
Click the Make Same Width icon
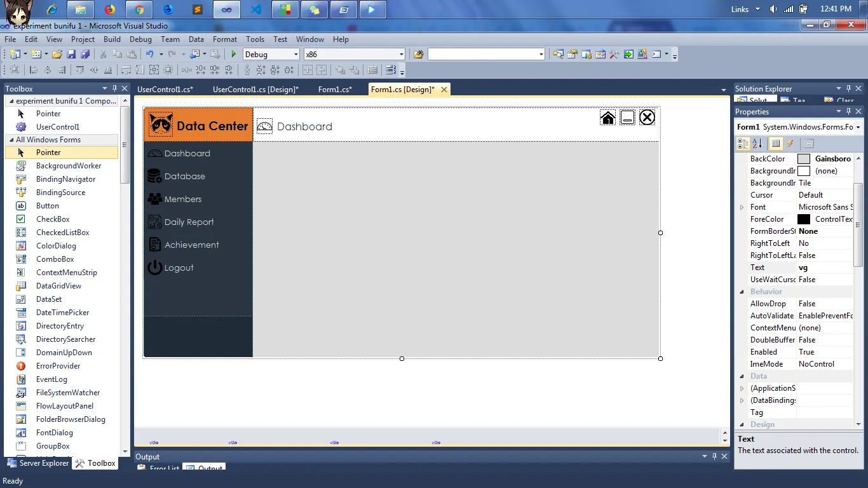point(126,70)
